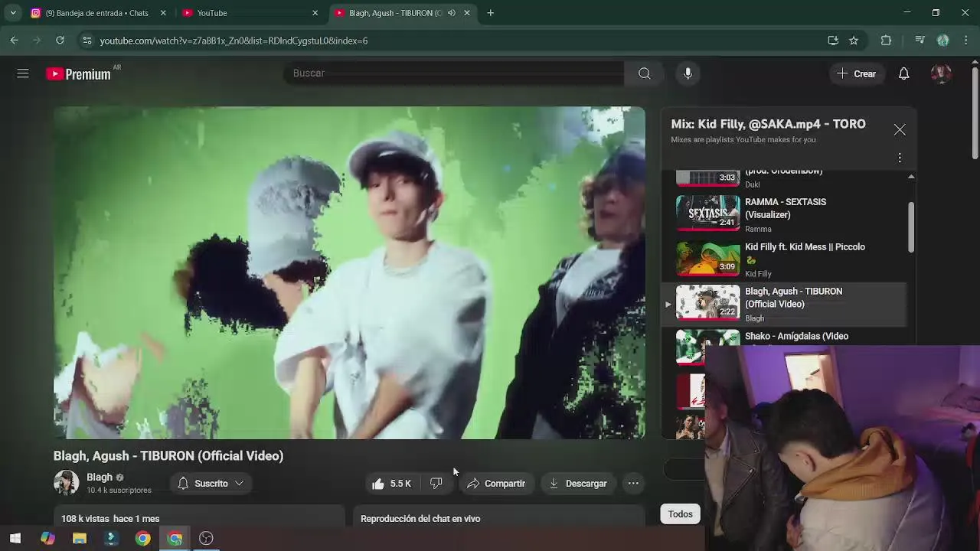Switch to the YouTube tab
This screenshot has height=551, width=980.
[x=250, y=13]
